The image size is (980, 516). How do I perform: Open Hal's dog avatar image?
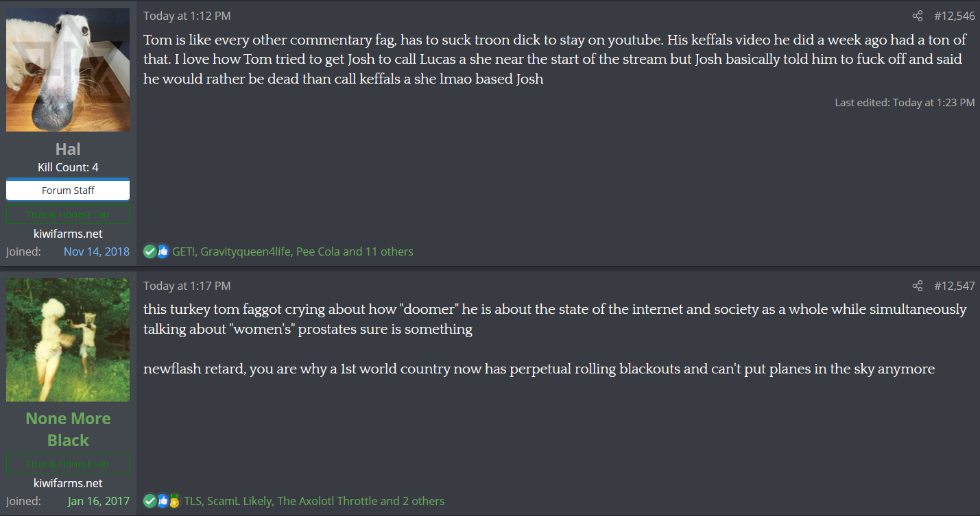68,70
